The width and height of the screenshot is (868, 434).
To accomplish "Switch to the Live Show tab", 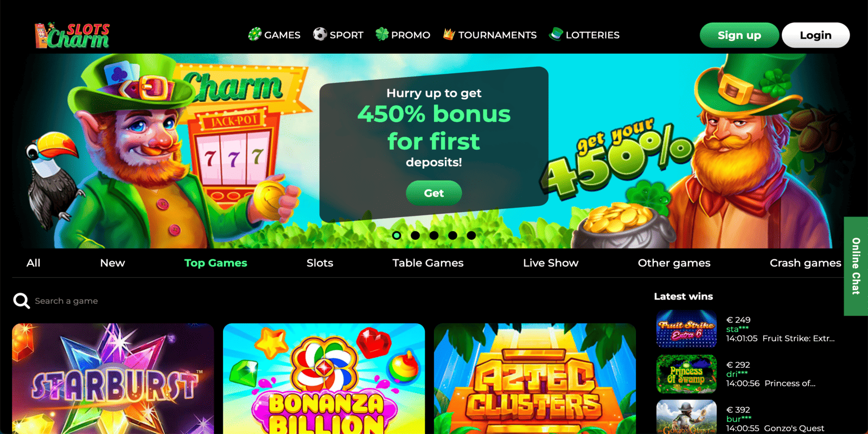I will [x=551, y=263].
